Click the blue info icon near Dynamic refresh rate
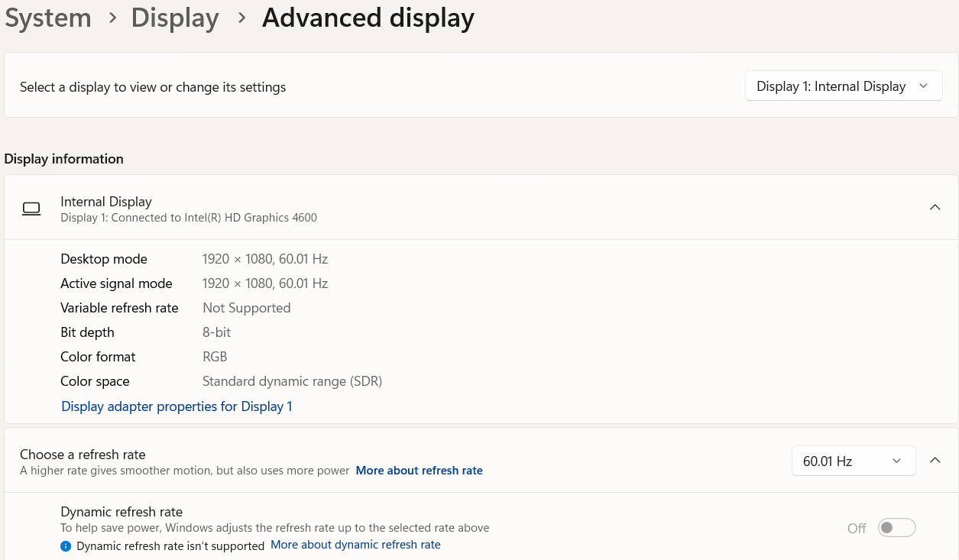 point(66,546)
